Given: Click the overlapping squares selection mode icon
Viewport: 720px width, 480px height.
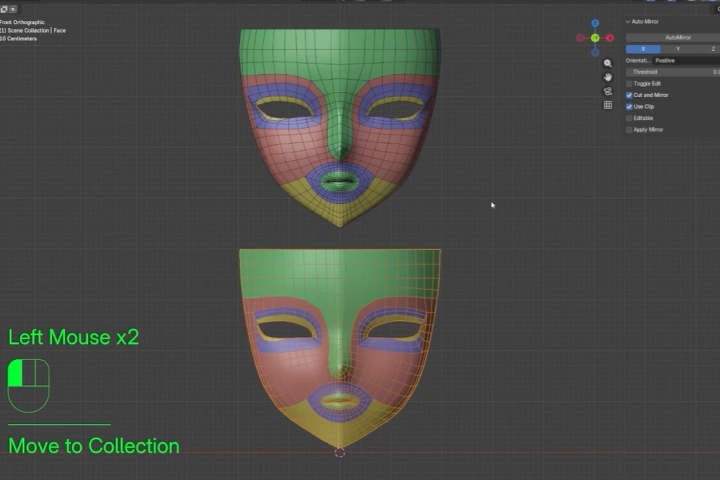Looking at the screenshot, I should (4, 9).
